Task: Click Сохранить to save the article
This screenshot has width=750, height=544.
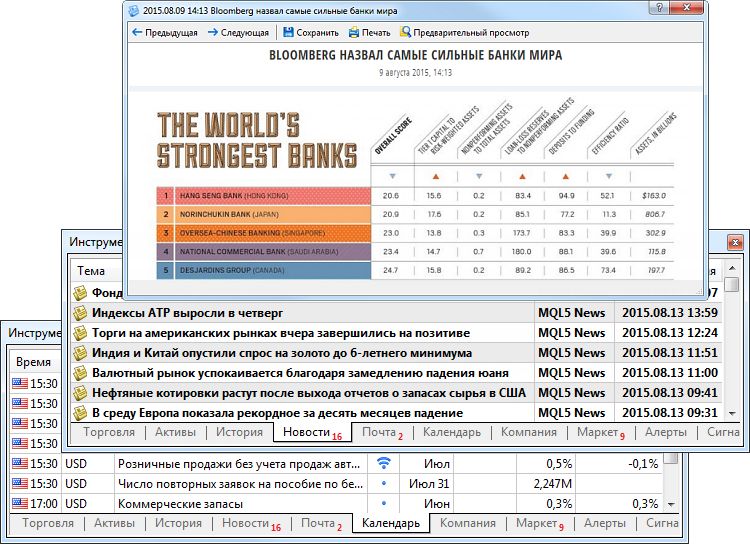Action: (x=311, y=33)
